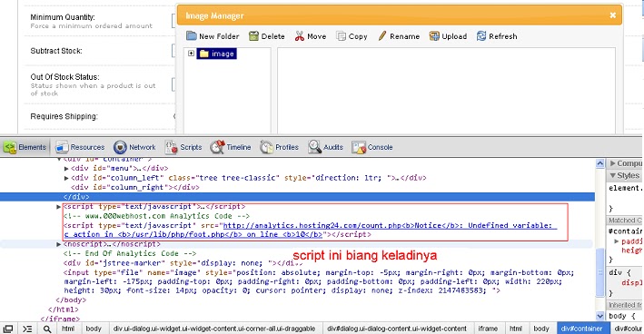This screenshot has width=644, height=334.
Task: Close the Image Manager dialog
Action: click(613, 15)
